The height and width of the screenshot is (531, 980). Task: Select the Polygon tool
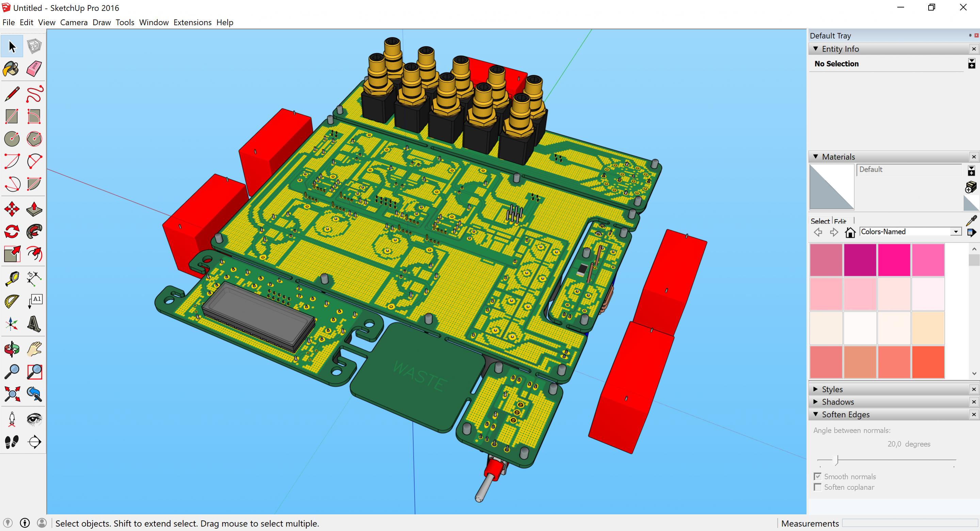[x=34, y=139]
